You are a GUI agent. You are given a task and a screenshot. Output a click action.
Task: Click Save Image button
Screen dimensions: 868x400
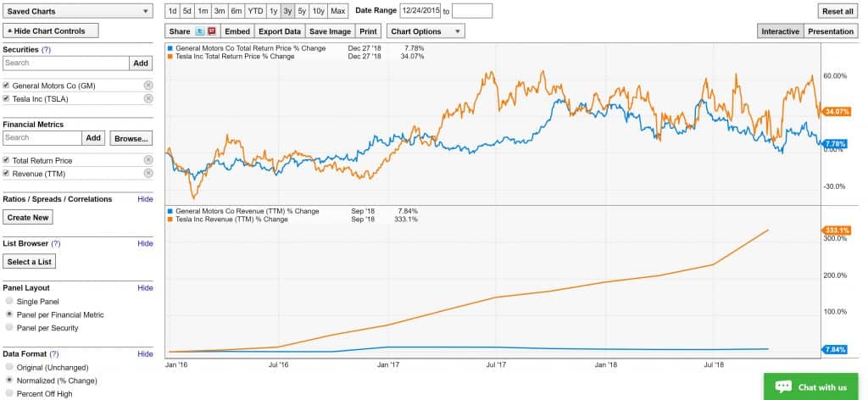[x=330, y=31]
